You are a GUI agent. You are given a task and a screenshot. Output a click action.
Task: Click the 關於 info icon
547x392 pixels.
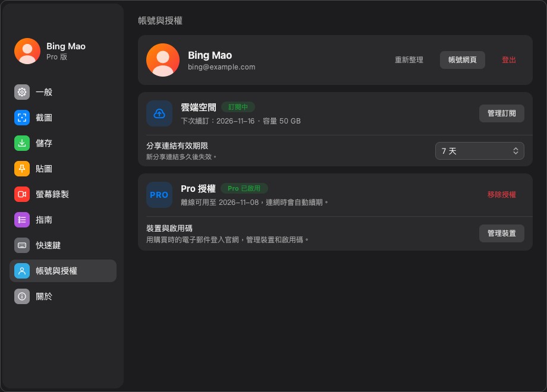(22, 296)
